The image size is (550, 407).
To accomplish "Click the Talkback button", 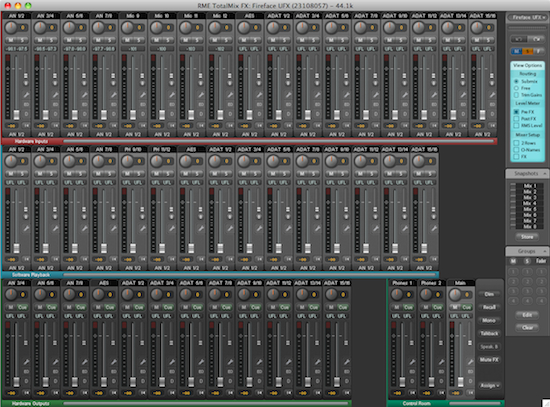I will (x=489, y=334).
